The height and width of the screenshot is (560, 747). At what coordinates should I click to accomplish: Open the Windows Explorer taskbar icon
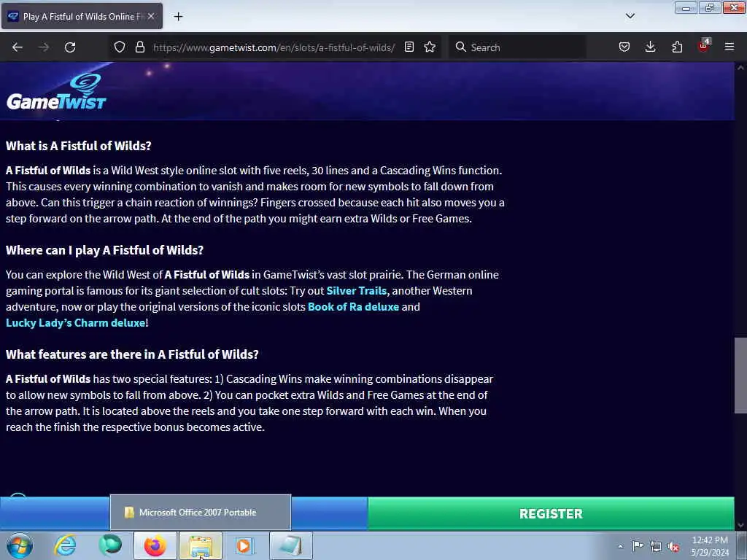point(201,545)
